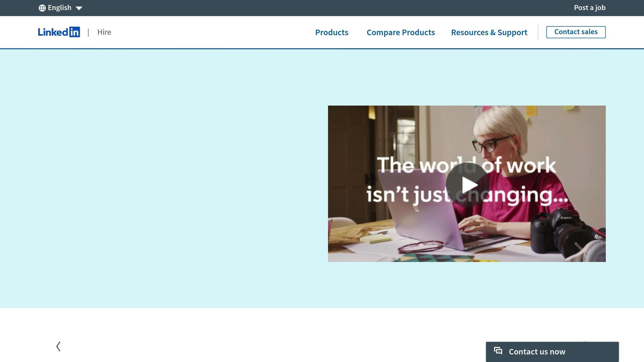Image resolution: width=644 pixels, height=362 pixels.
Task: Open the Contact us now chat
Action: click(552, 352)
